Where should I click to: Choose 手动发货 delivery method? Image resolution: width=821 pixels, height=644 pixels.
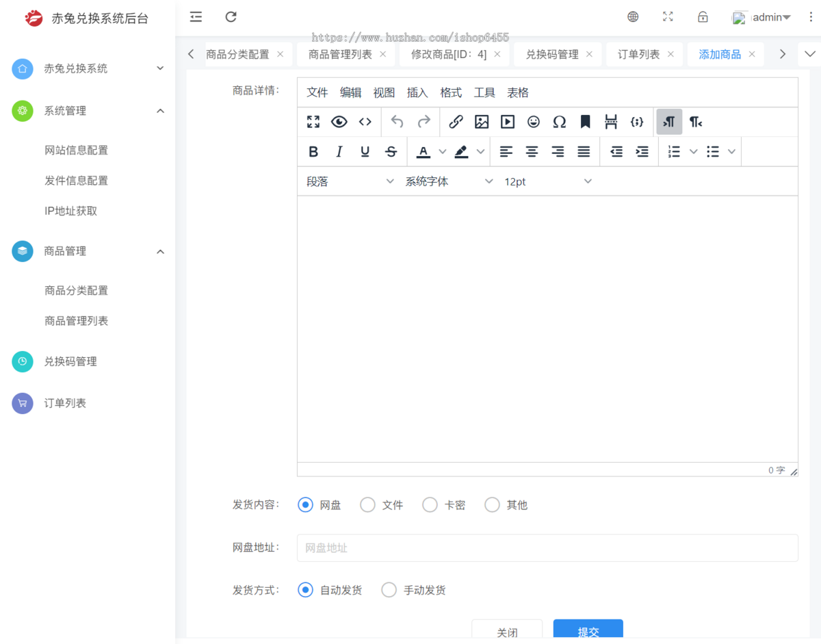(x=389, y=590)
